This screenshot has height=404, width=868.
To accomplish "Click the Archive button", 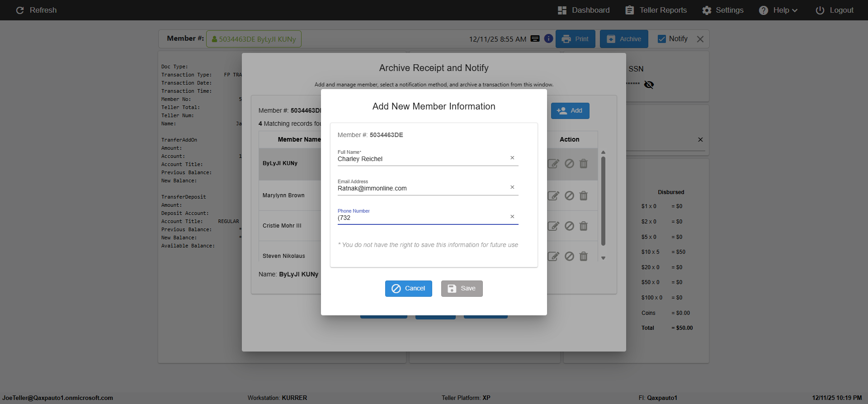I will point(624,39).
